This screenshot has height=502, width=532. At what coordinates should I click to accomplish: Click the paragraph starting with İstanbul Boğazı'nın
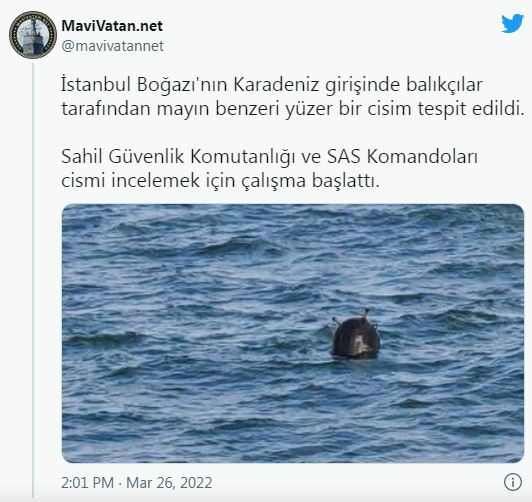click(293, 97)
